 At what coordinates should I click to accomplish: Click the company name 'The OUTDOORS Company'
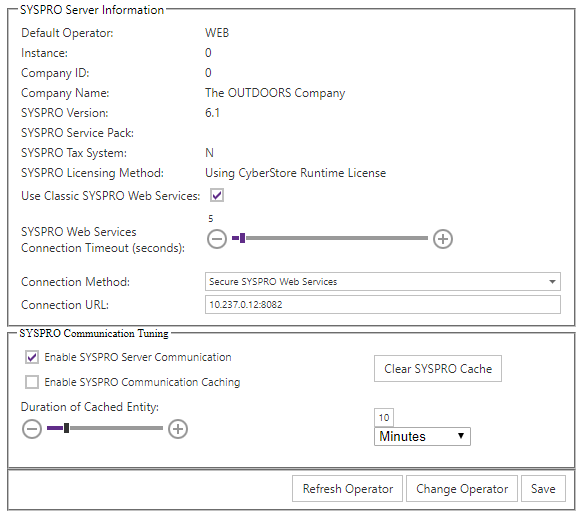pos(275,93)
